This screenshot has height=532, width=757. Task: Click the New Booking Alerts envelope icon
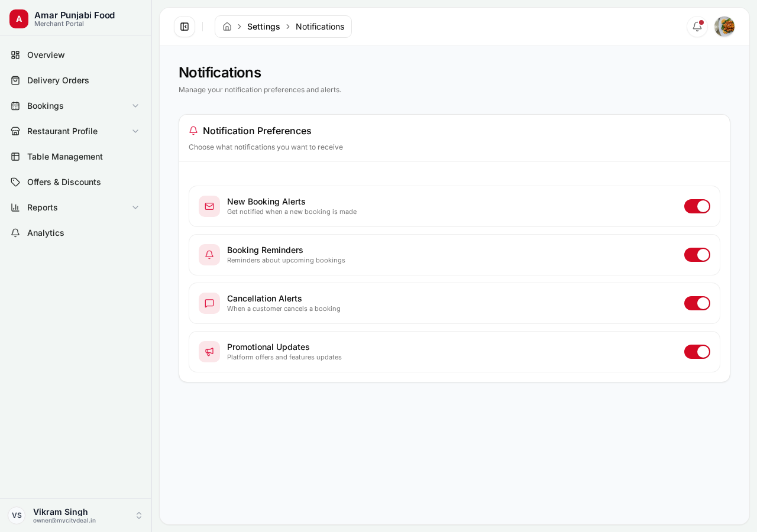[x=209, y=206]
